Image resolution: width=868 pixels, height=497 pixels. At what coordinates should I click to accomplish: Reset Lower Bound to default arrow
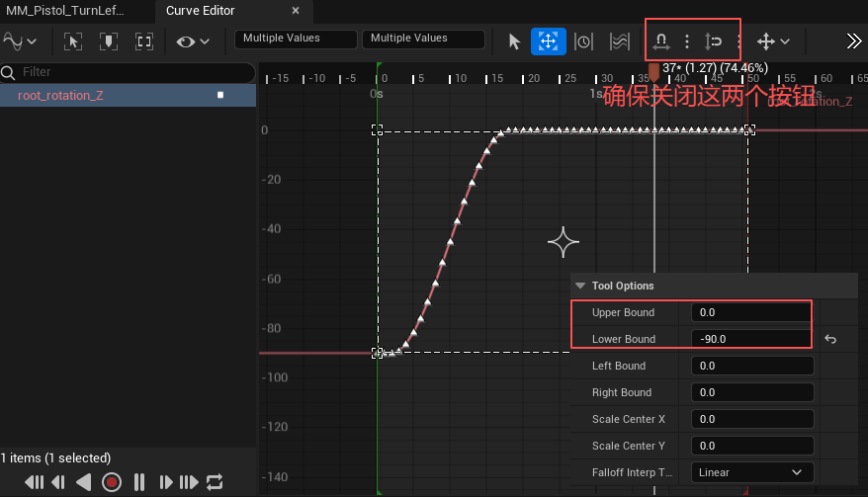pyautogui.click(x=830, y=339)
